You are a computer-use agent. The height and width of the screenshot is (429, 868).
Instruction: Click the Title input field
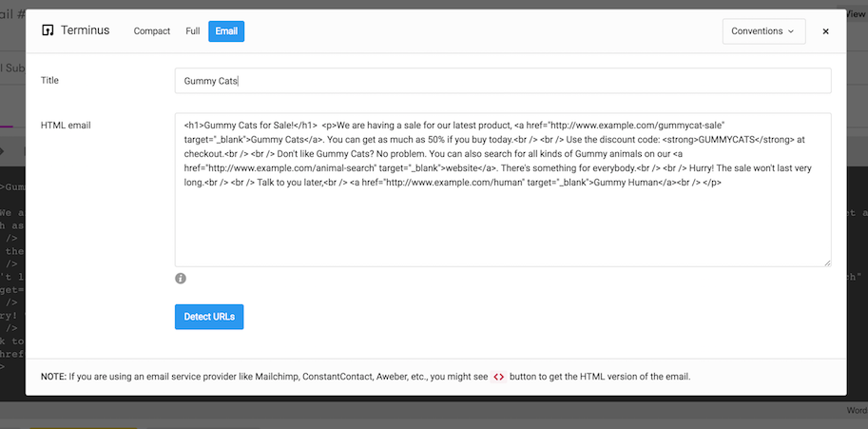tap(503, 81)
